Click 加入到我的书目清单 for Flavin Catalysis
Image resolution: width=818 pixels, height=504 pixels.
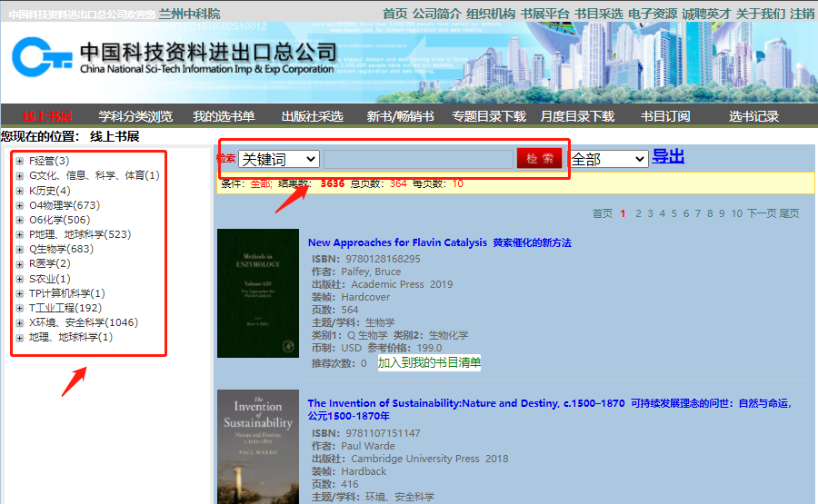(429, 362)
